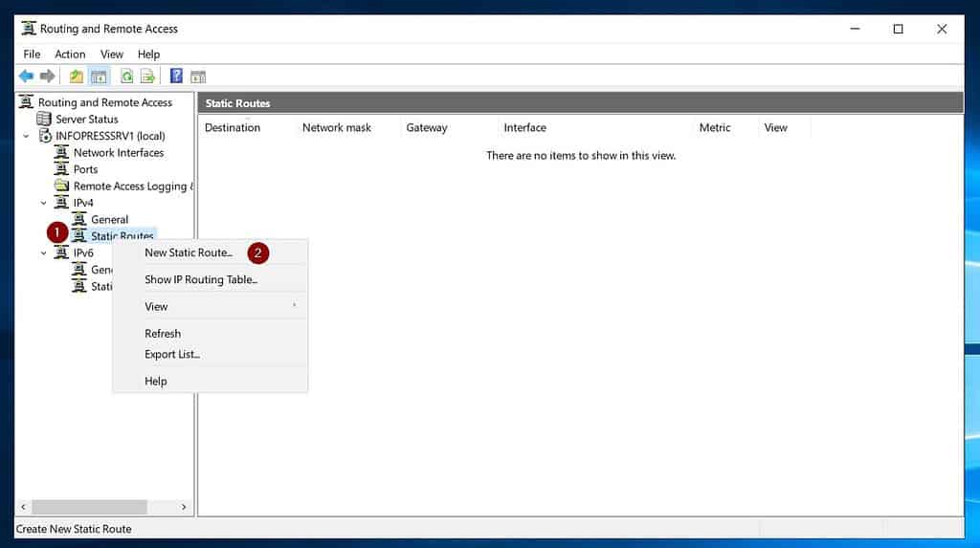Select Help in the context menu
980x548 pixels.
pyautogui.click(x=210, y=382)
